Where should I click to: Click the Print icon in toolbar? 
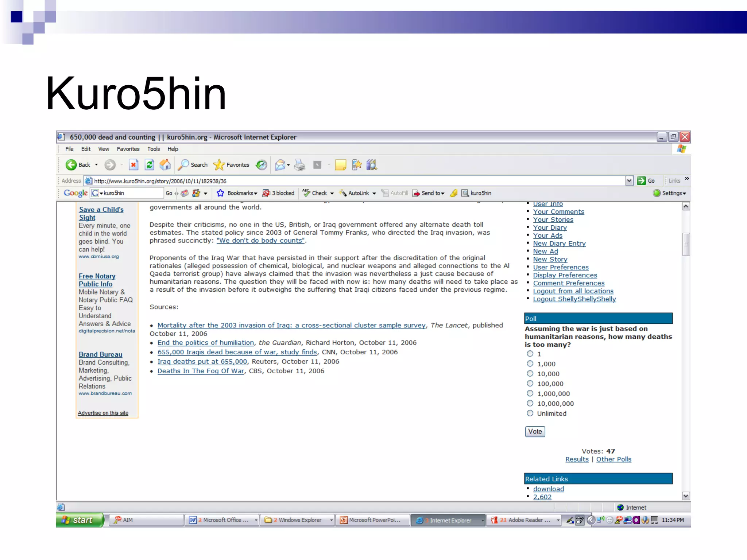(299, 165)
